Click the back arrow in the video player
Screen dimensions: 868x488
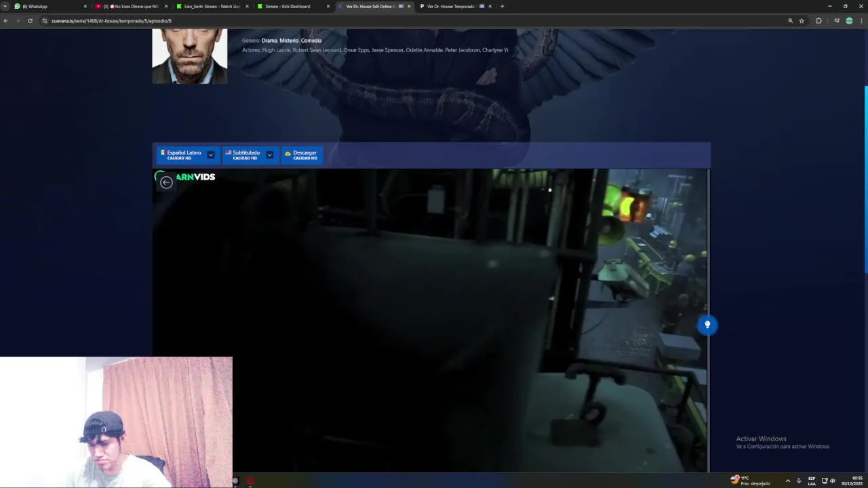pyautogui.click(x=166, y=182)
